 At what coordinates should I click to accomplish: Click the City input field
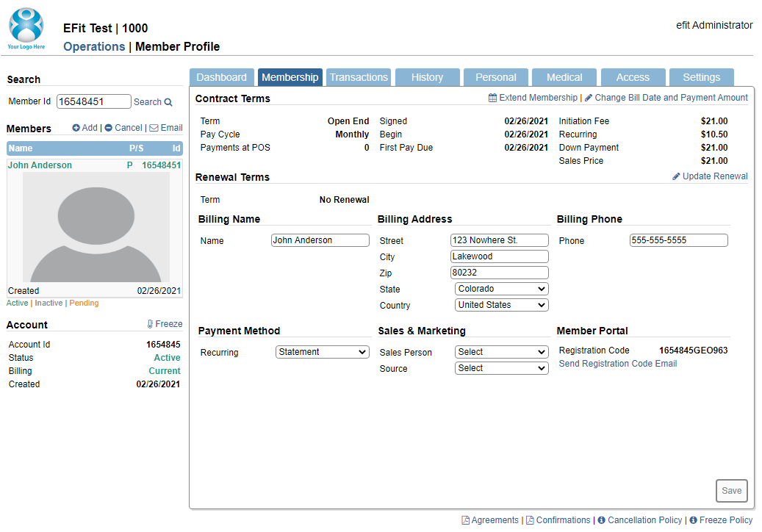(x=500, y=256)
